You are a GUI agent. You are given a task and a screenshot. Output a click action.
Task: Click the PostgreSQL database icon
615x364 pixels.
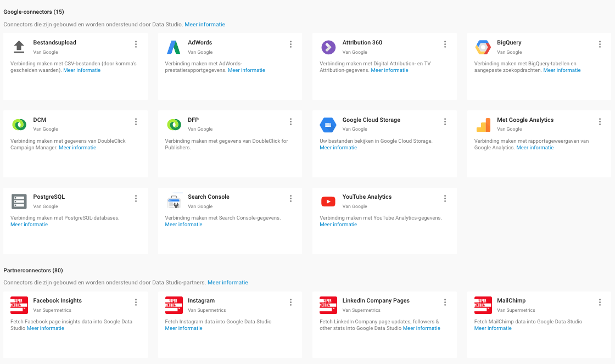click(x=19, y=201)
